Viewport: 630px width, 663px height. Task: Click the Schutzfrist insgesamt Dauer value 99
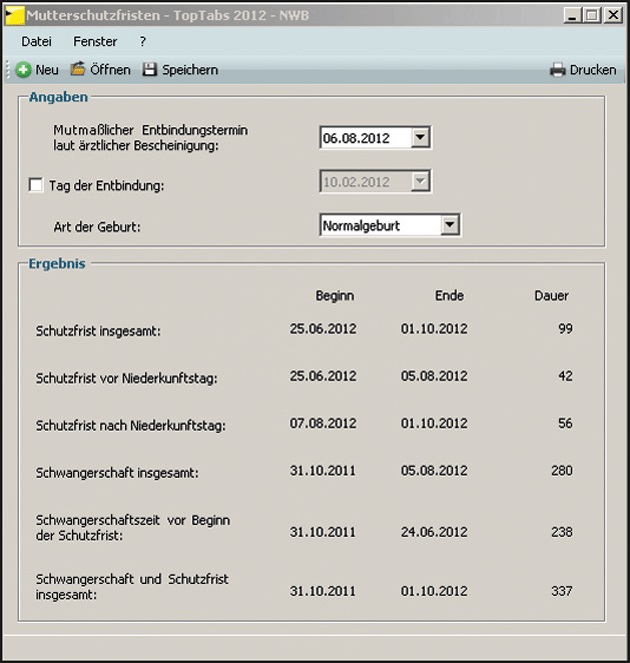565,329
